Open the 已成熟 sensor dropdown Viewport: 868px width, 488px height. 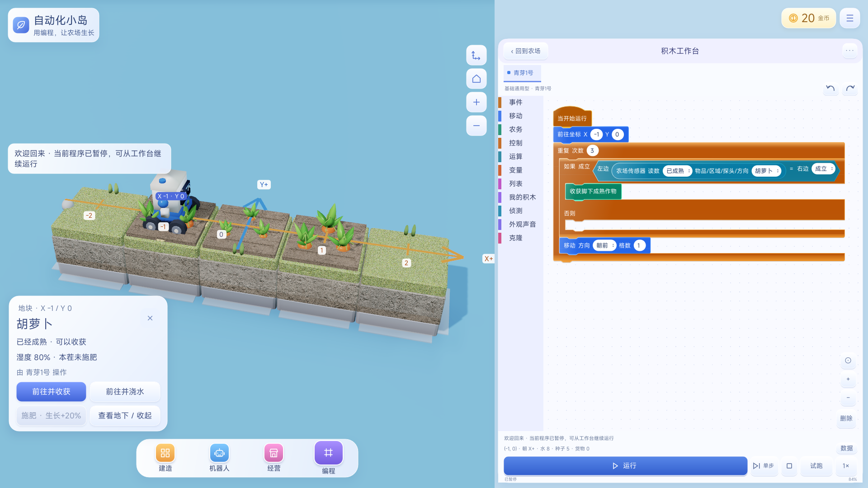677,171
